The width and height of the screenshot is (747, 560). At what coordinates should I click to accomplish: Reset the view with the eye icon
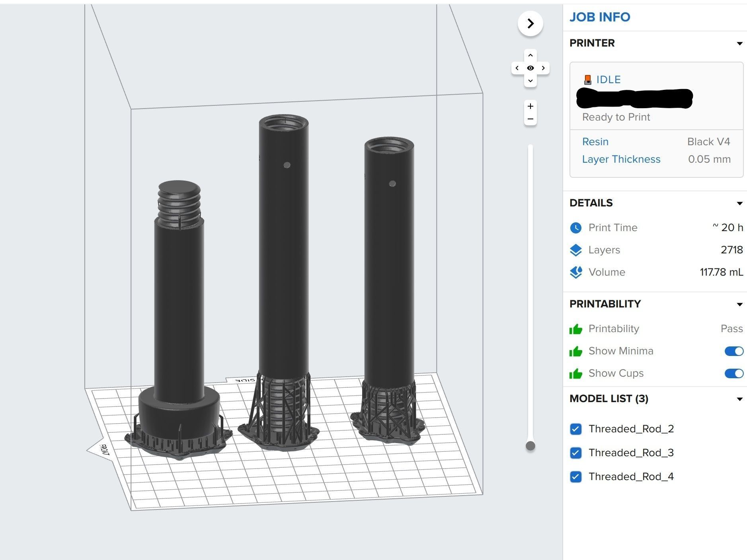pos(531,68)
